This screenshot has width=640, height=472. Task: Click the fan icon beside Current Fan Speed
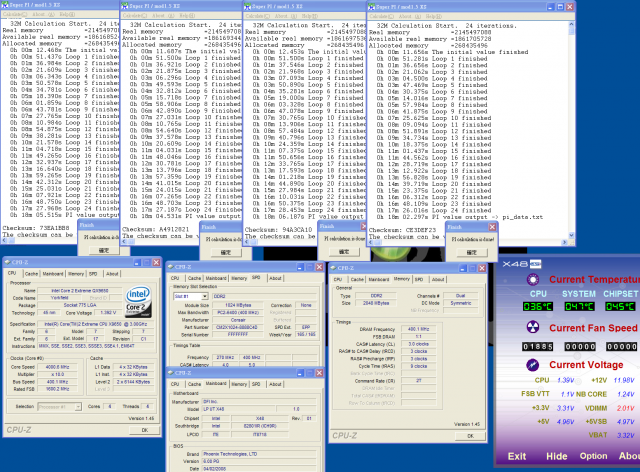tap(533, 327)
